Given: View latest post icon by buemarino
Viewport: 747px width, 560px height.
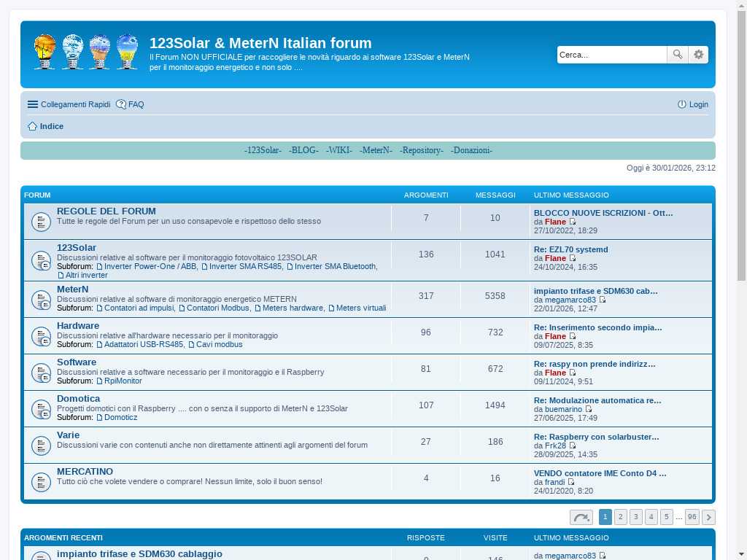Looking at the screenshot, I should click(x=589, y=409).
